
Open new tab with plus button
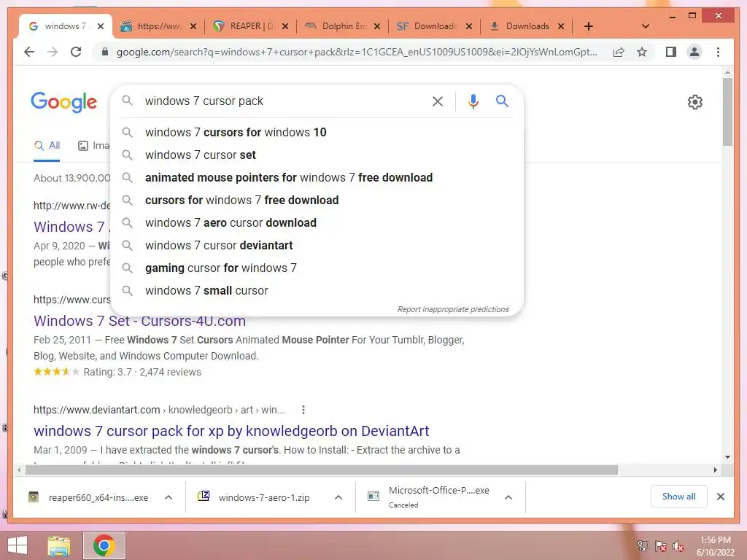[x=589, y=26]
